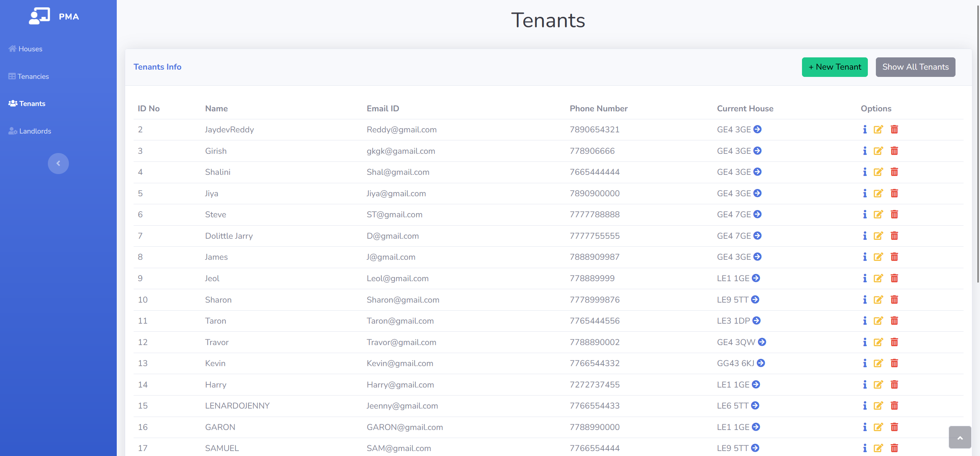Viewport: 980px width, 456px height.
Task: Open Steve's house GE4 7GE arrow
Action: click(x=757, y=214)
